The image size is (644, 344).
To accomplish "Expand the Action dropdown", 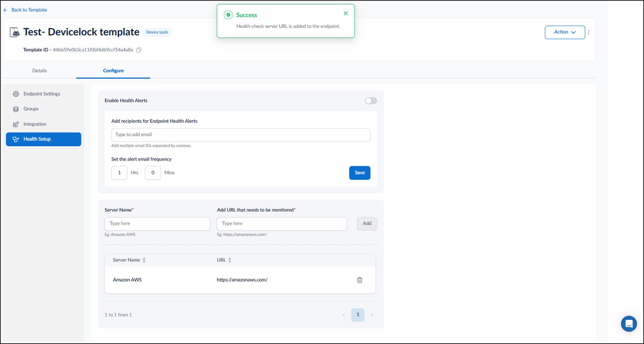I will pos(565,32).
